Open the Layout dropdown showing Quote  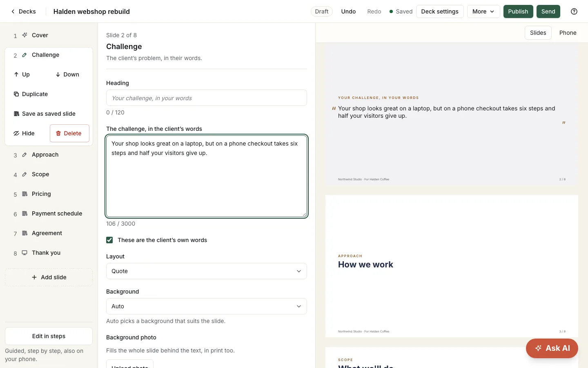[x=207, y=271]
